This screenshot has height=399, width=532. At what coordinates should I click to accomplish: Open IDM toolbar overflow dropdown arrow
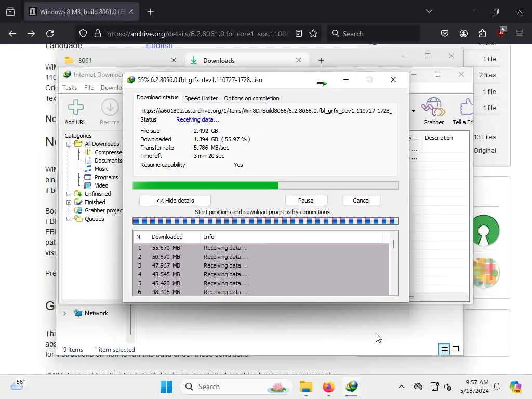pos(413,111)
